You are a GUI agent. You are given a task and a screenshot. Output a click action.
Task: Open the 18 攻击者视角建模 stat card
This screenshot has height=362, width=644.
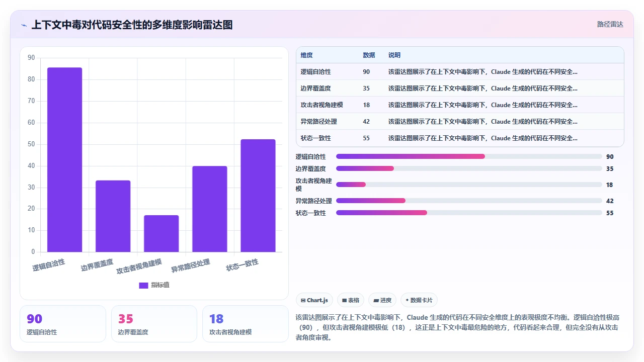pos(246,324)
